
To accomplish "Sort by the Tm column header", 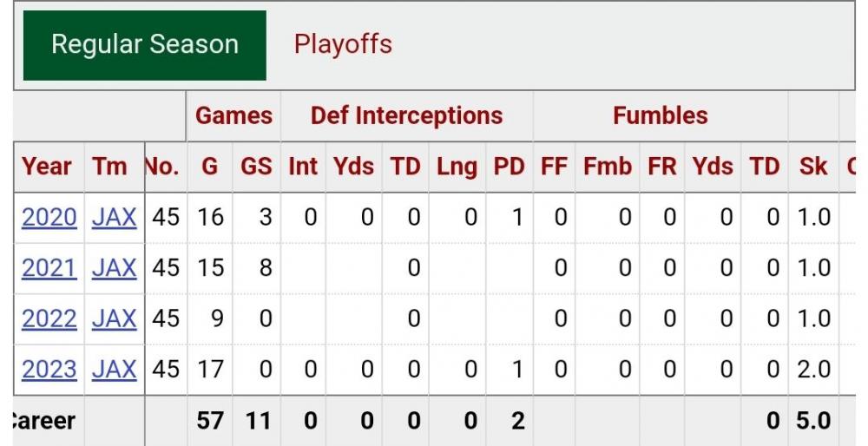I will click(x=110, y=166).
